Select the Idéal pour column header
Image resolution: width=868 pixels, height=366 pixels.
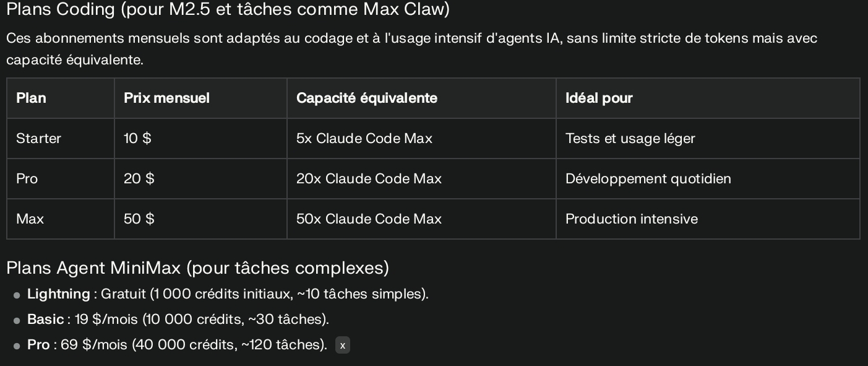708,98
